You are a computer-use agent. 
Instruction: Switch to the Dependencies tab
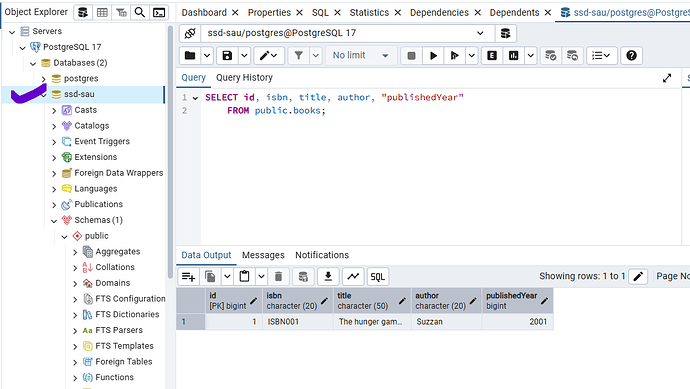point(439,13)
